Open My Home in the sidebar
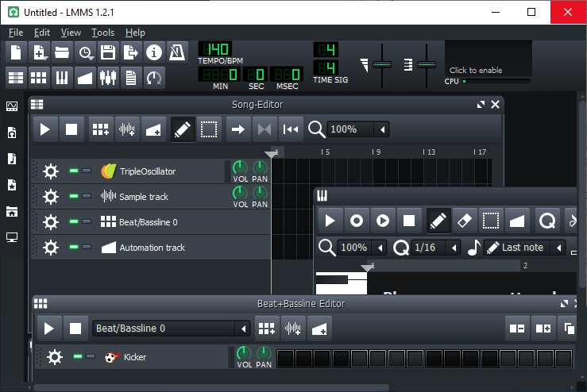 tap(12, 212)
